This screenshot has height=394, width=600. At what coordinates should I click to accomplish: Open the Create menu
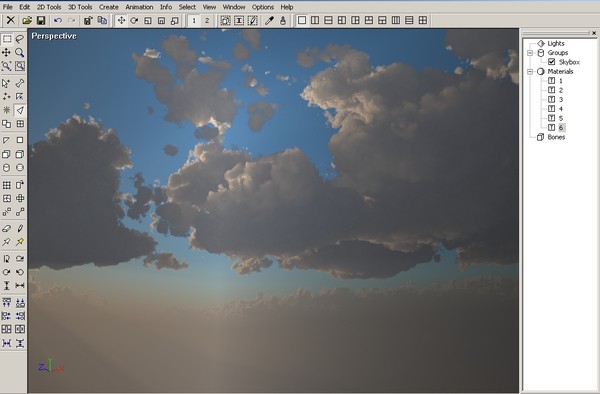[109, 7]
